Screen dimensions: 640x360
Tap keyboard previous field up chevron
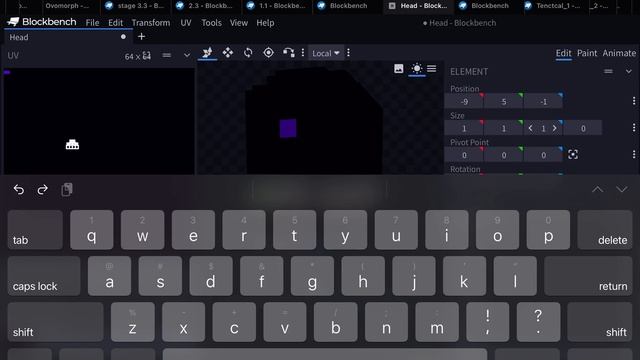pyautogui.click(x=598, y=189)
